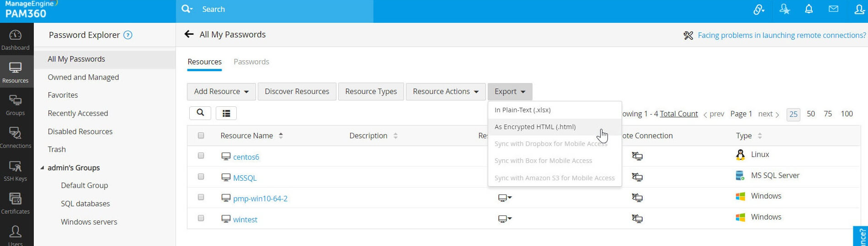The height and width of the screenshot is (246, 868).
Task: Open the pmp-win10-64-2 resource link
Action: [x=260, y=199]
